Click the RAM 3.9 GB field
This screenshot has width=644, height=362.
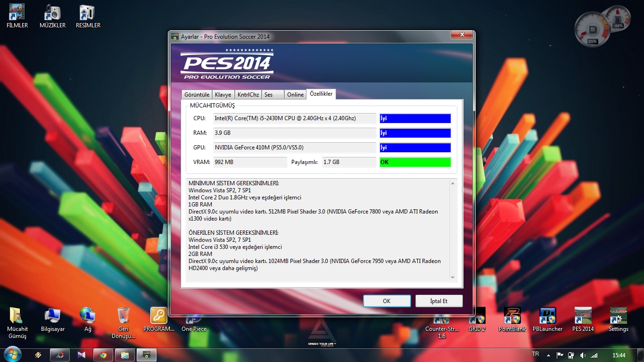(x=295, y=133)
